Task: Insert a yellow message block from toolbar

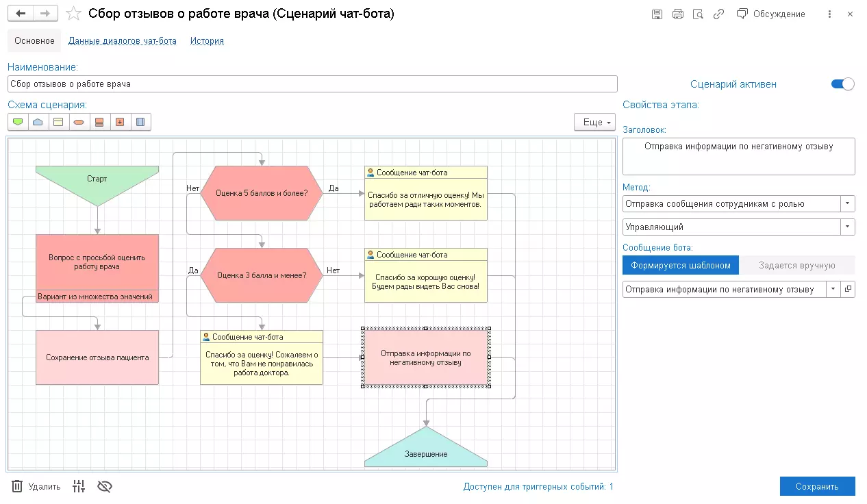Action: pos(58,123)
